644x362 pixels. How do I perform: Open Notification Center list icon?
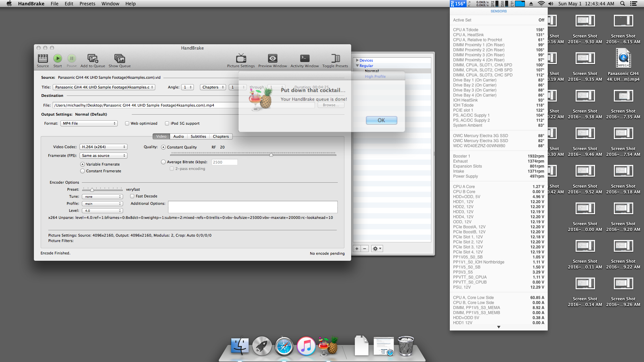coord(634,4)
